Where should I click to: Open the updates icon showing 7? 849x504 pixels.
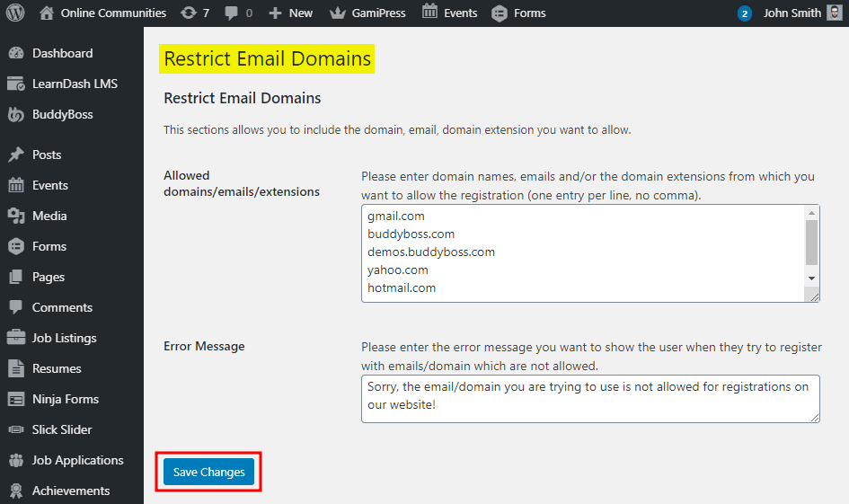tap(189, 13)
